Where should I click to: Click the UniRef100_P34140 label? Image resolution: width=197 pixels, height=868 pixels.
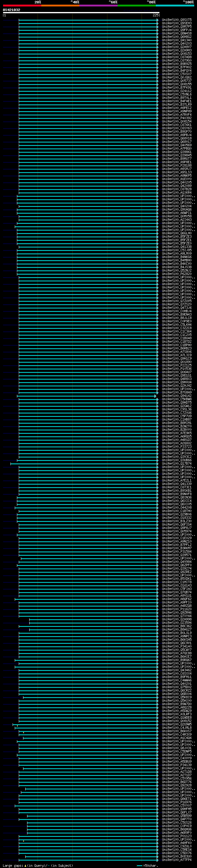click(177, 646)
